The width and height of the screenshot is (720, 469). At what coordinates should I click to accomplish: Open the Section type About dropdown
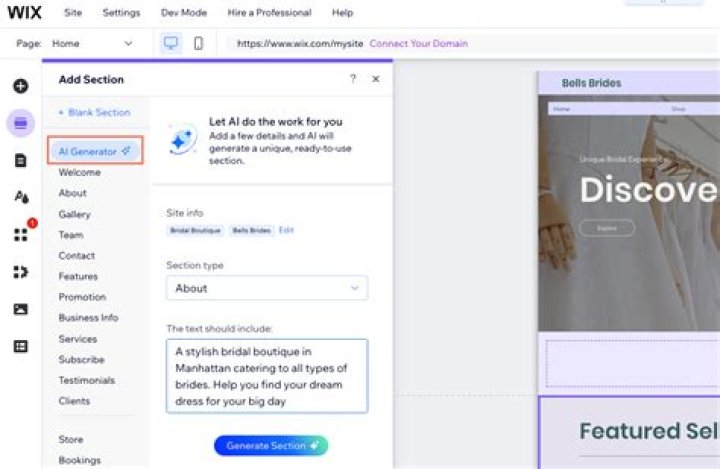point(267,288)
